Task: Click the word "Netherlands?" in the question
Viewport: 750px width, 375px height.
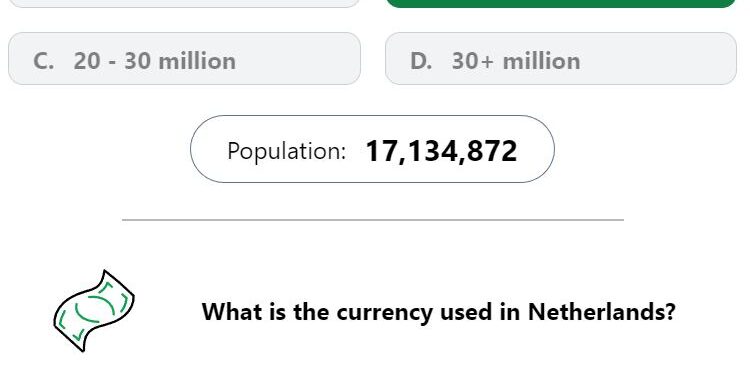Action: 602,312
